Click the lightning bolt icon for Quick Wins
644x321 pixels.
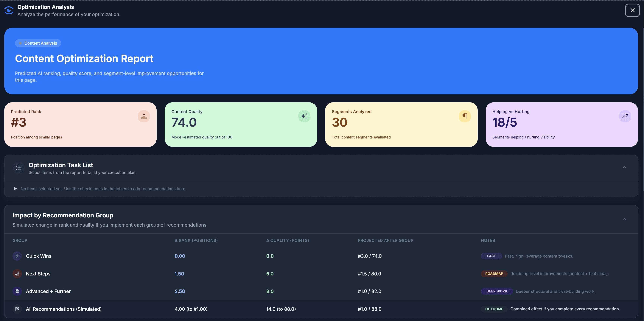click(x=17, y=256)
